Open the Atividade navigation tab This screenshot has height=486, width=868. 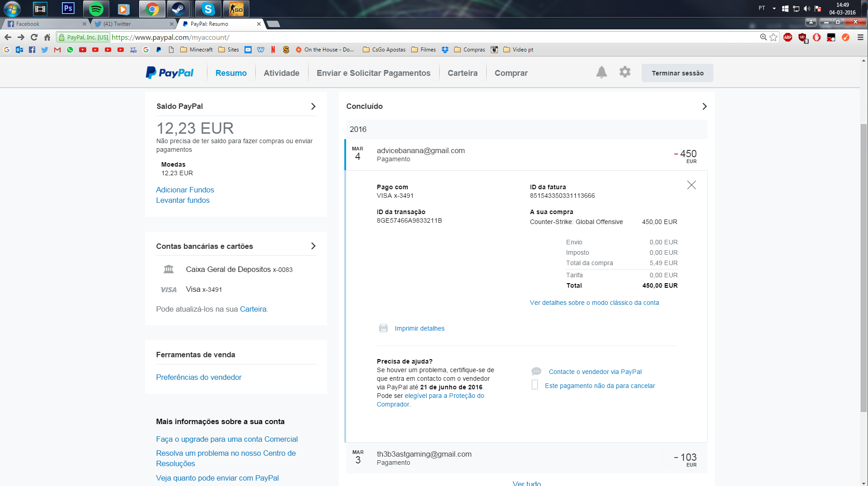(281, 73)
